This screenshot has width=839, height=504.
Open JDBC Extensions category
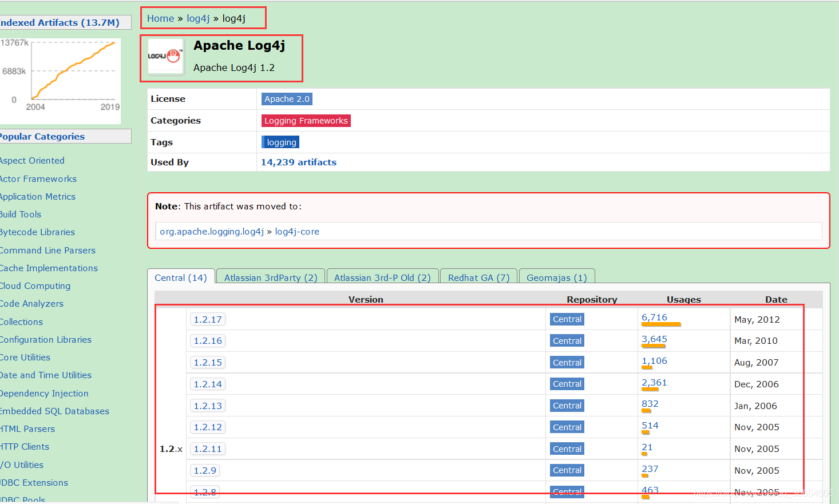(x=34, y=483)
